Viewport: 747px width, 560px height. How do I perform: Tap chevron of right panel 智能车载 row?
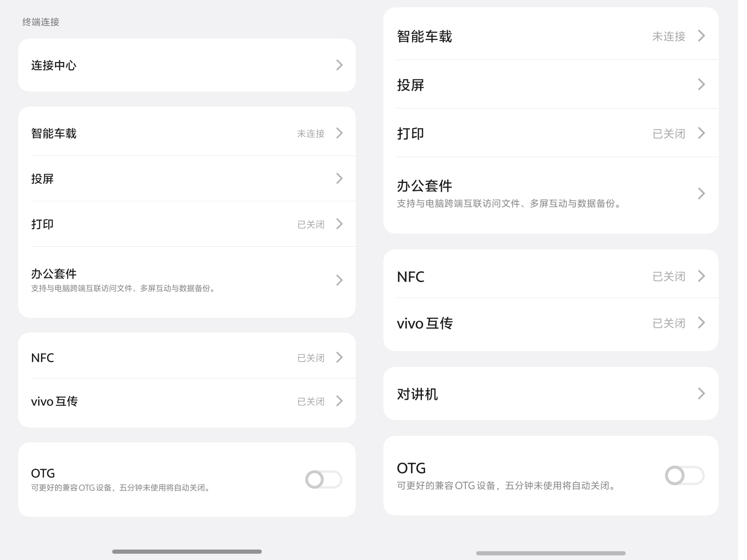[x=701, y=36]
